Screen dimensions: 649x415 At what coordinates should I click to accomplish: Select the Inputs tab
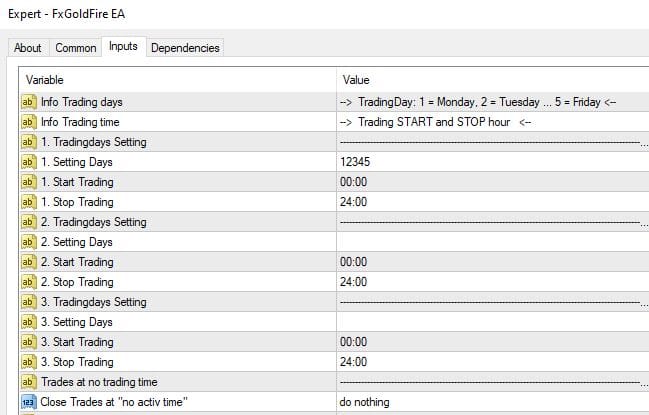[123, 46]
